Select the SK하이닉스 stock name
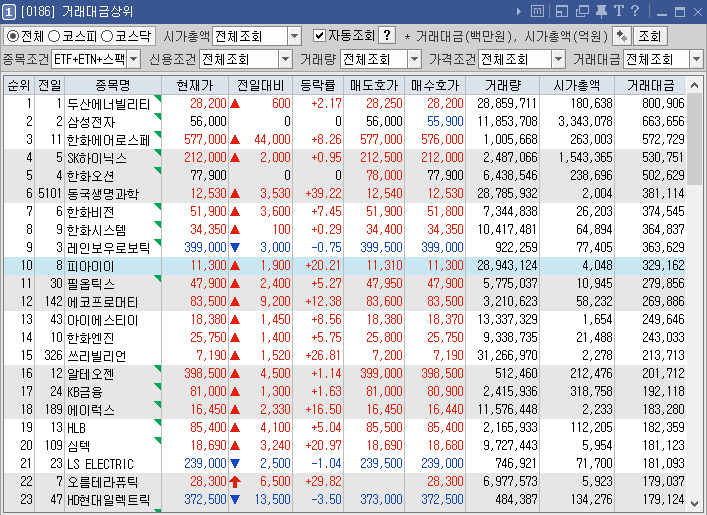 [x=97, y=158]
